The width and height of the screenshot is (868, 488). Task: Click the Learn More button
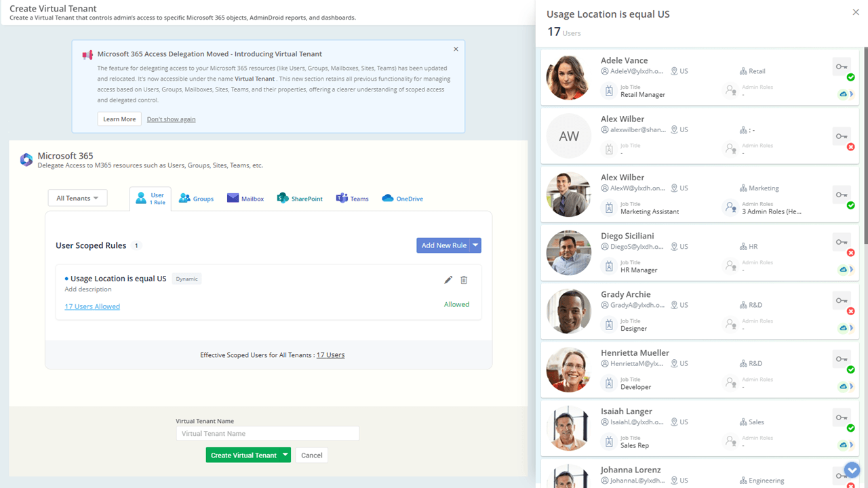point(119,119)
